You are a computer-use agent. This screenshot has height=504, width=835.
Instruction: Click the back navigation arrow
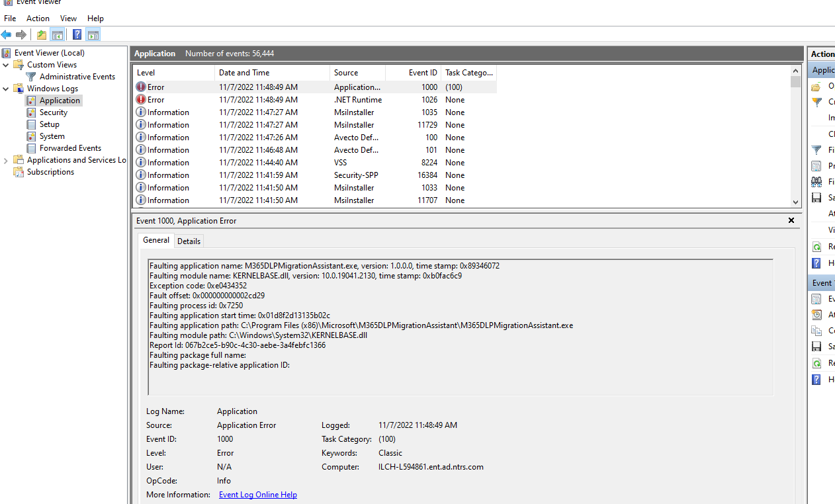tap(7, 34)
